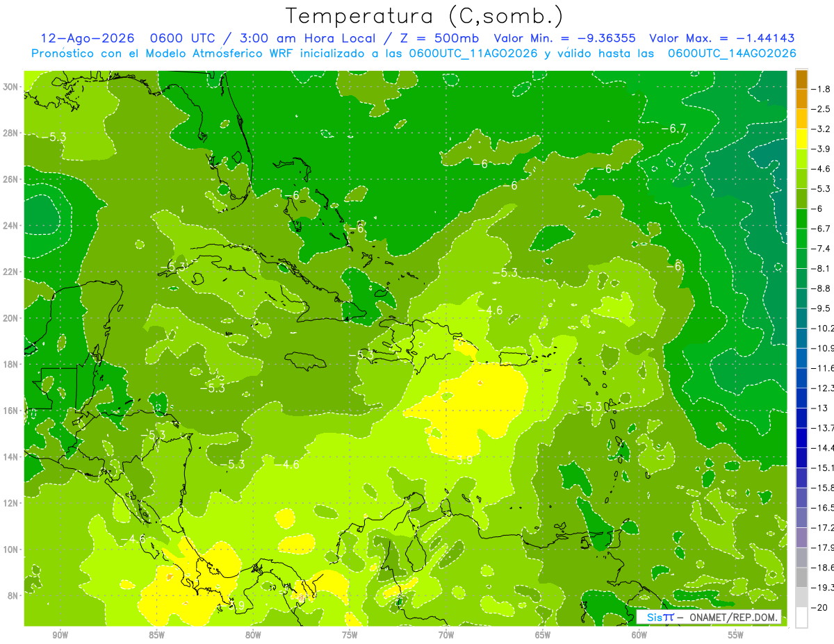Click the -10.9 colorbar legend value
The height and width of the screenshot is (644, 834).
pos(824,348)
